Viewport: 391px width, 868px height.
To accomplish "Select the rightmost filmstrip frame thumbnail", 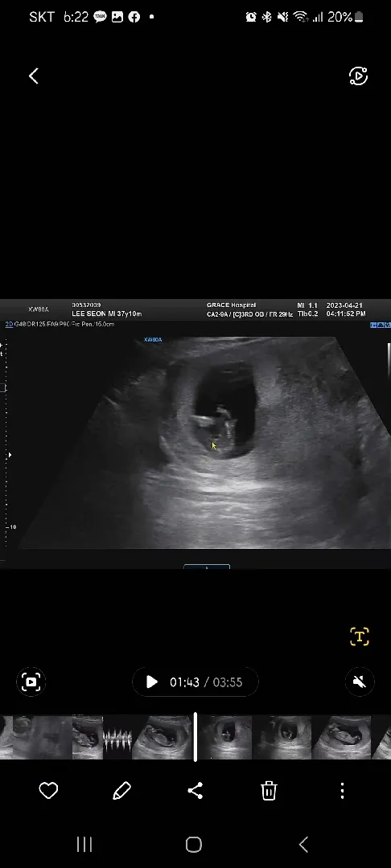I will [381, 737].
